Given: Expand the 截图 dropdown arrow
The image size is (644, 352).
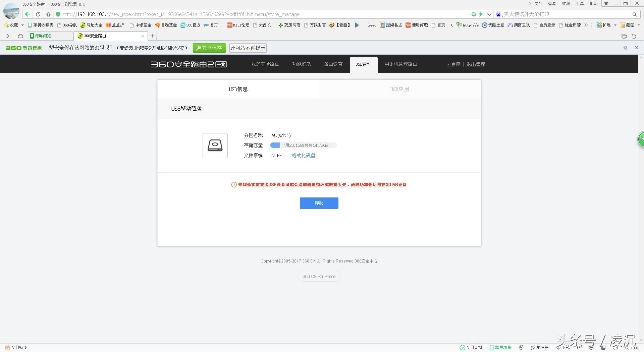Looking at the screenshot, I should point(639,25).
